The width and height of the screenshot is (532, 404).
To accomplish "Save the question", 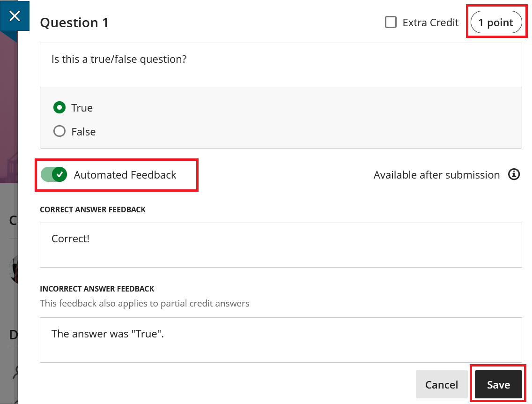I will pos(498,384).
